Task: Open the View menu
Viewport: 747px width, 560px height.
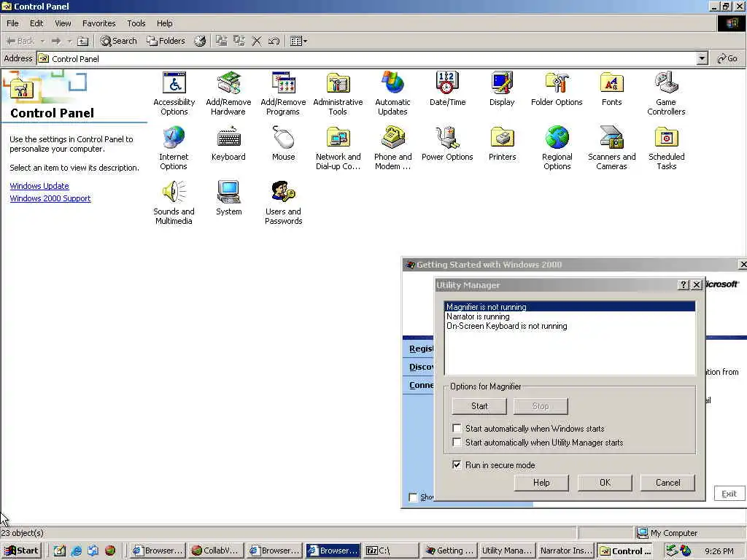Action: (63, 23)
